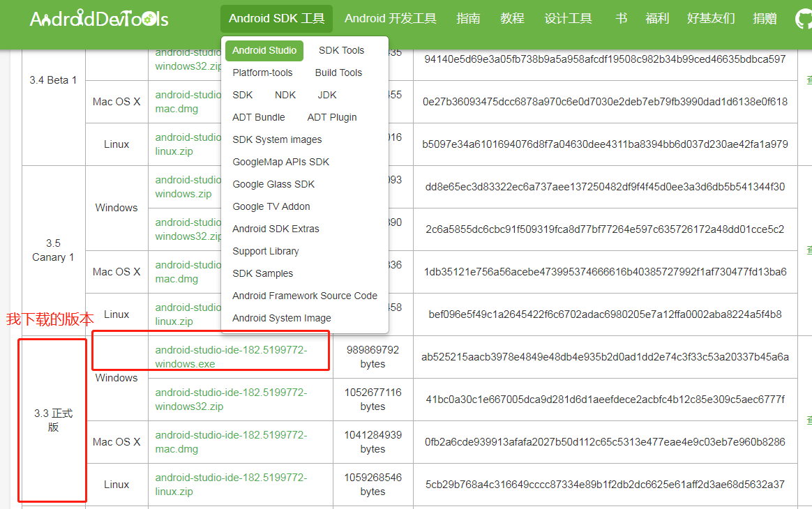Open 3.4 Beta 1 mac.dmg link
The width and height of the screenshot is (812, 509).
pos(188,102)
